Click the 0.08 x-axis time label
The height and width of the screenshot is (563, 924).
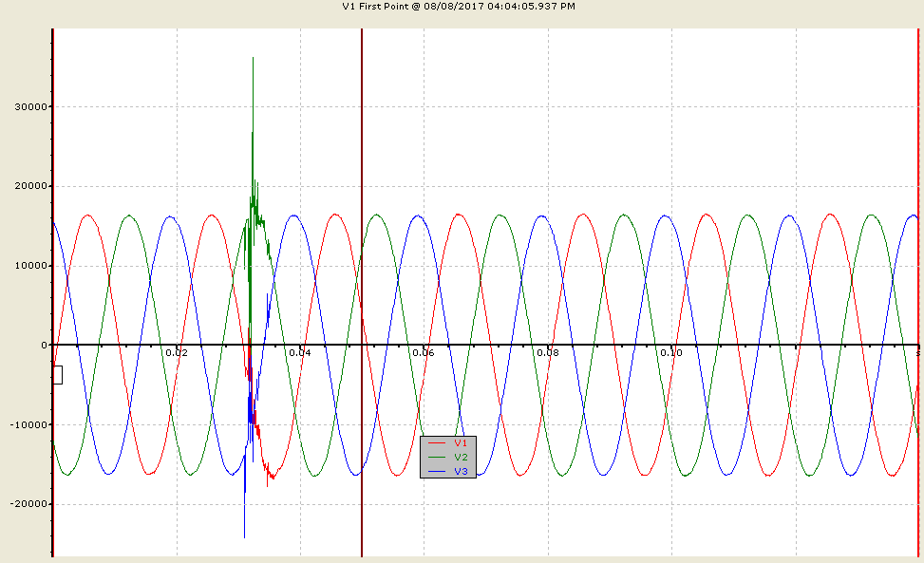coord(547,353)
